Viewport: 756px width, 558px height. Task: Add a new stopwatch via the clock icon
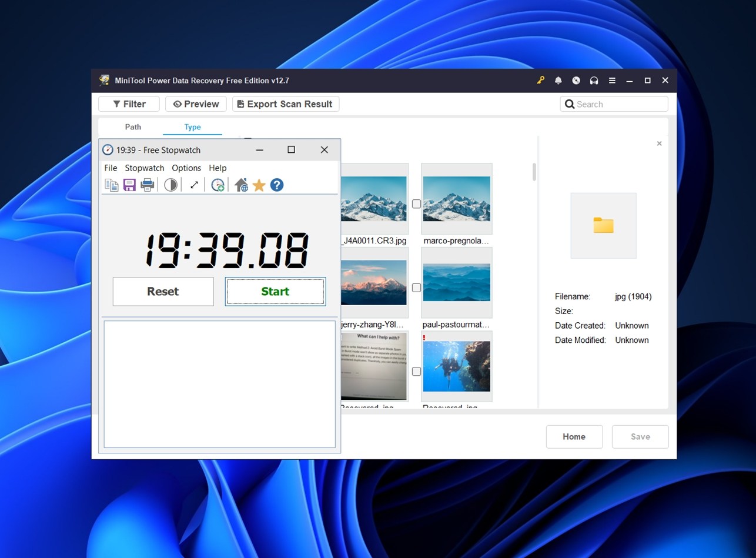(x=218, y=185)
